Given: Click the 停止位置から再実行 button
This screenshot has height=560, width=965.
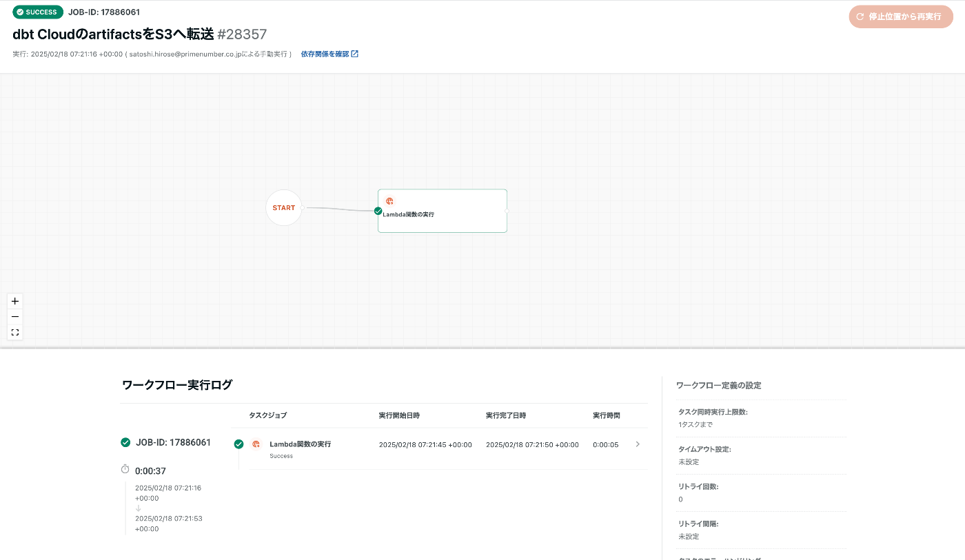Looking at the screenshot, I should [x=901, y=17].
